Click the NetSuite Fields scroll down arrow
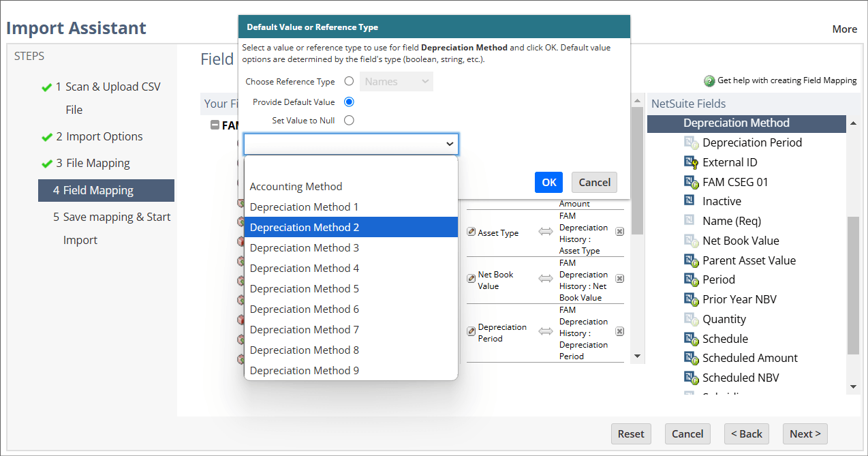Image resolution: width=868 pixels, height=456 pixels. pyautogui.click(x=853, y=386)
